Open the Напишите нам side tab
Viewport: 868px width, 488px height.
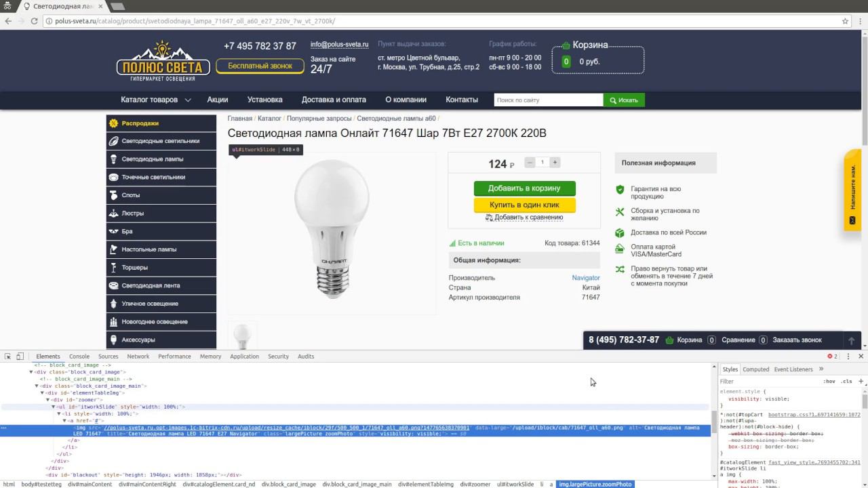point(852,190)
